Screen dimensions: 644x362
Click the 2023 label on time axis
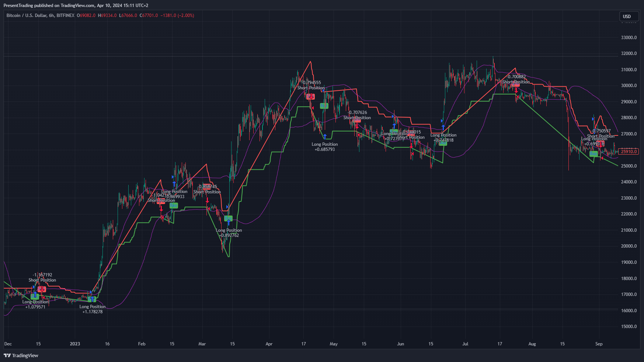(75, 344)
